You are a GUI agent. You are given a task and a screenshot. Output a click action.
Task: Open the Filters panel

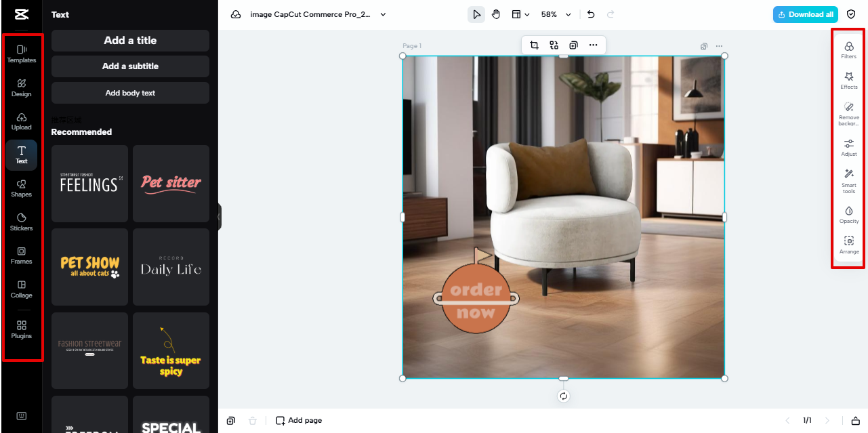coord(848,50)
